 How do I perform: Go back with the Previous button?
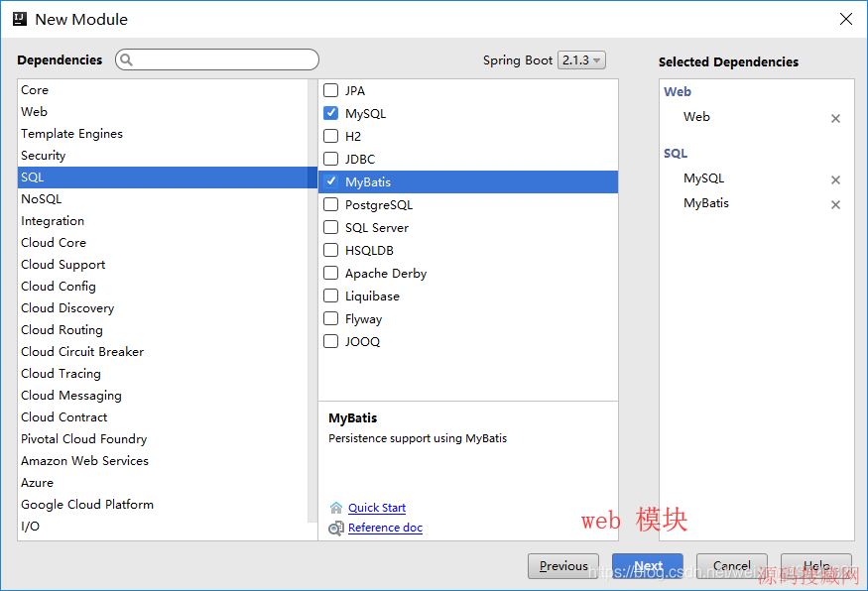pos(563,566)
